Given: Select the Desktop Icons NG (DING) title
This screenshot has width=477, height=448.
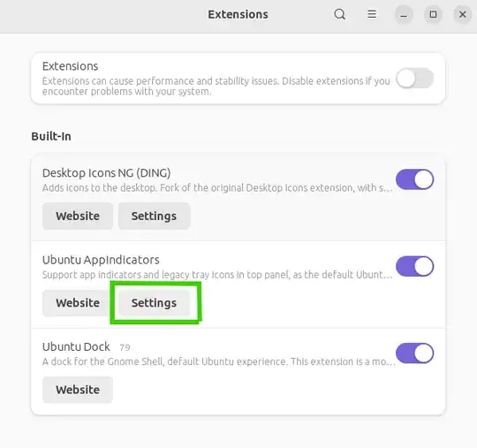Looking at the screenshot, I should [106, 173].
